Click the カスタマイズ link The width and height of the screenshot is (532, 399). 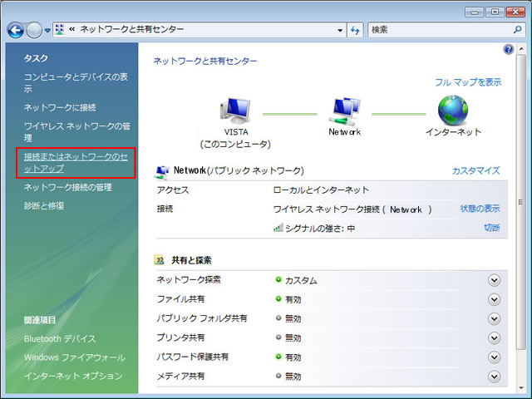475,170
